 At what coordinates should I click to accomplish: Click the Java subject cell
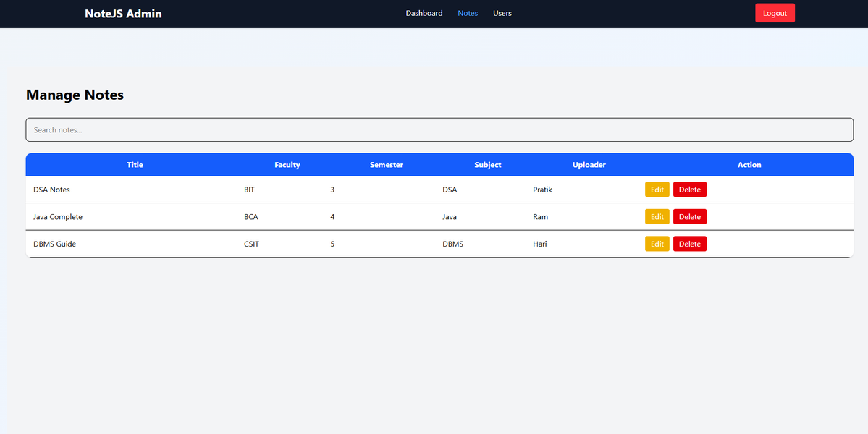pyautogui.click(x=450, y=217)
